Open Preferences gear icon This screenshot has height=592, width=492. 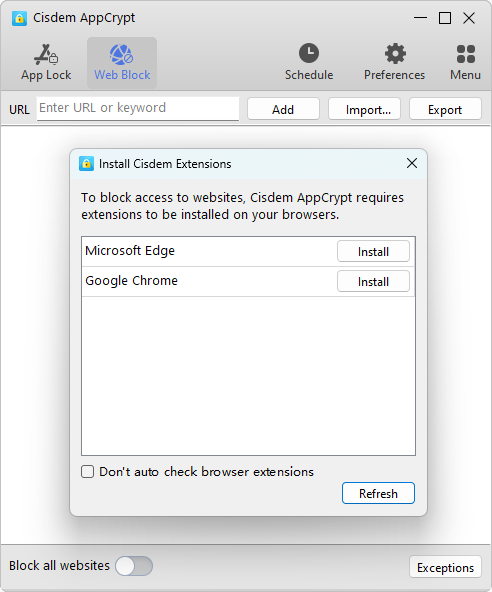395,53
